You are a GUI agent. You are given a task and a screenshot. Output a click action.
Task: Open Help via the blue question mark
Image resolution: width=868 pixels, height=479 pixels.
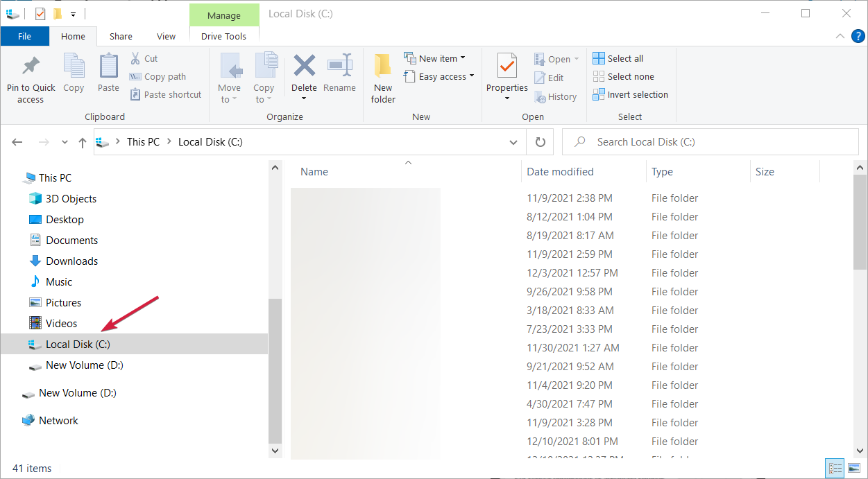click(x=858, y=36)
